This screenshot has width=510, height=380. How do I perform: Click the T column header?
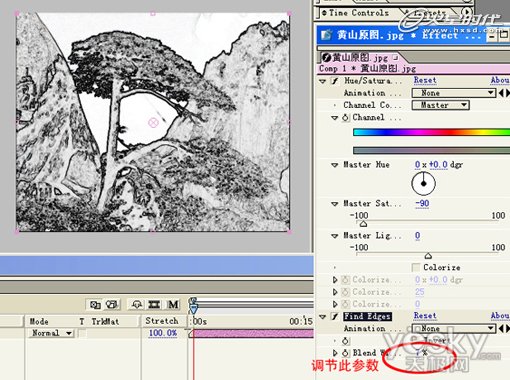point(82,321)
